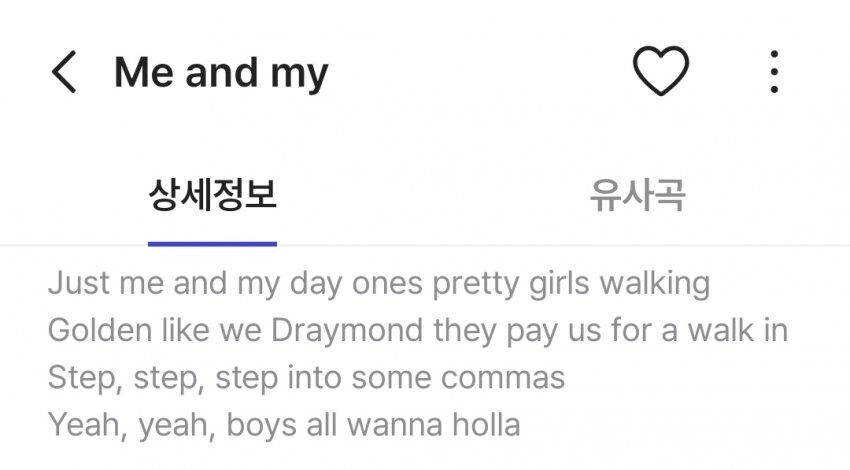The height and width of the screenshot is (470, 850).
Task: Tap the blue underline below 상세정보
Action: [212, 242]
